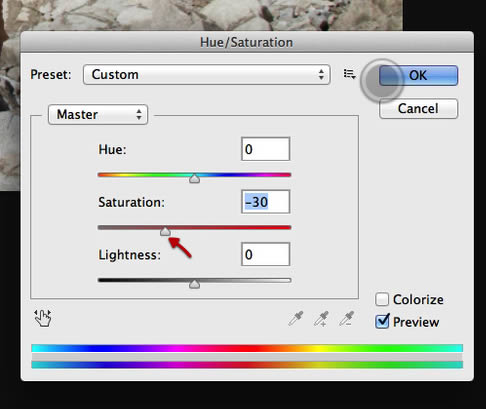Uncheck the Preview checkbox

click(x=382, y=322)
